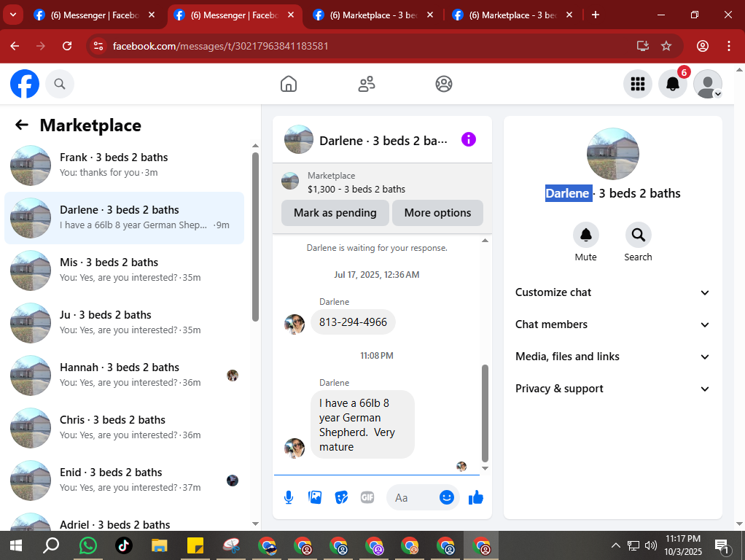Screen dimensions: 745x560
Task: Open WhatsApp from taskbar
Action: (88, 545)
